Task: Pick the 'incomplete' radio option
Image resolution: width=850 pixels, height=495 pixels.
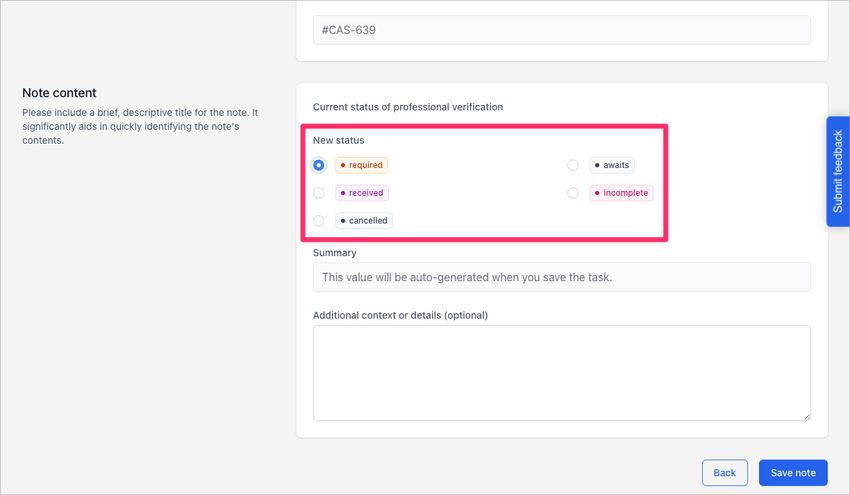Action: 573,193
